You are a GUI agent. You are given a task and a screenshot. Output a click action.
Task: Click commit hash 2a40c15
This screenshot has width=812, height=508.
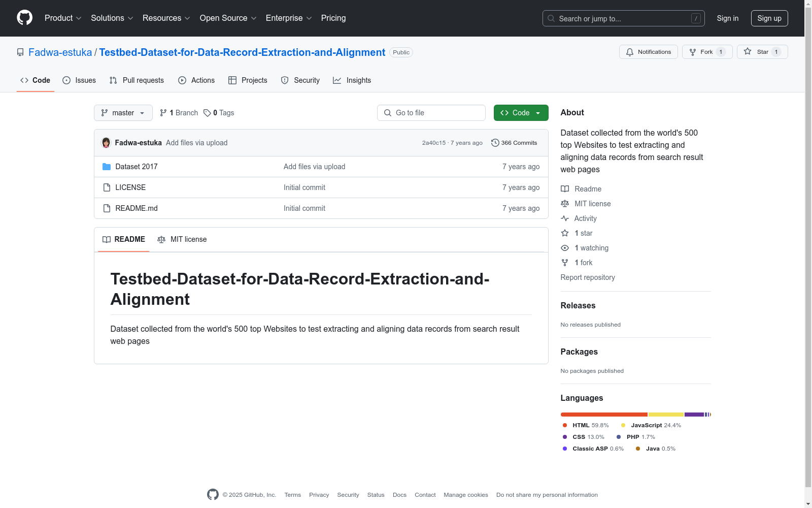point(434,143)
